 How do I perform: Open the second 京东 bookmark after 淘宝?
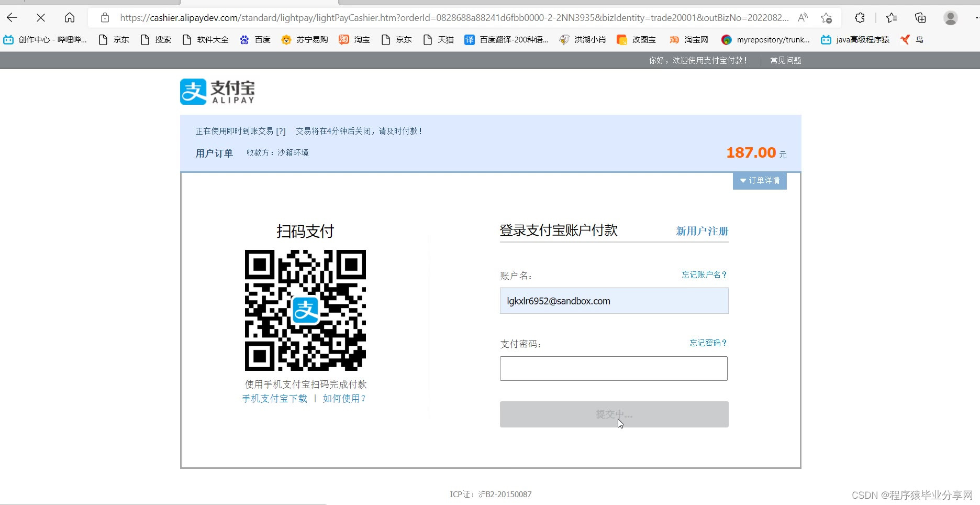pos(396,40)
